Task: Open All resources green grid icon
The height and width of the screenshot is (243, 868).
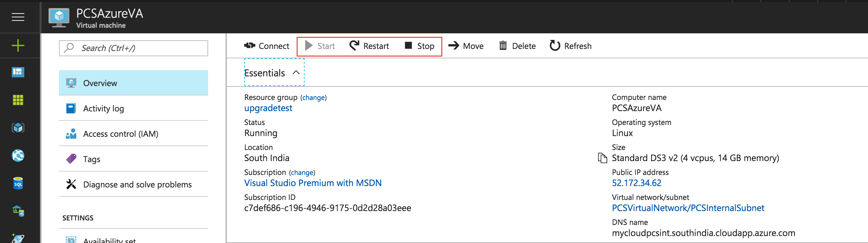Action: pyautogui.click(x=18, y=100)
